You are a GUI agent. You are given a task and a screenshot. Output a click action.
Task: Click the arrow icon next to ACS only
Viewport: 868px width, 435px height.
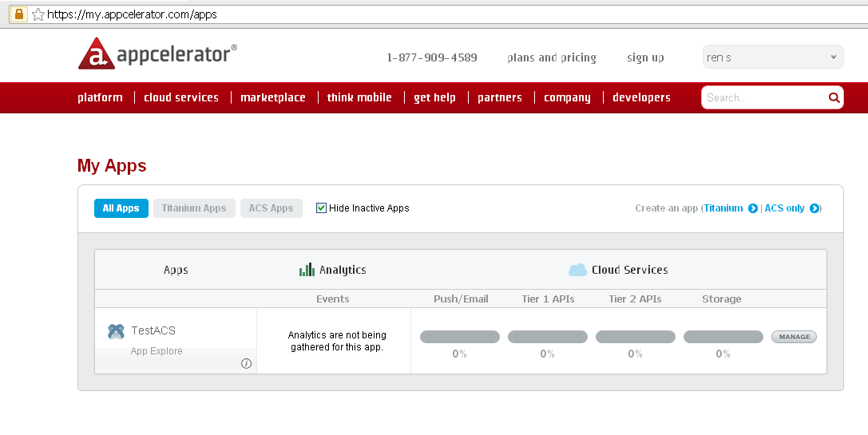pyautogui.click(x=814, y=208)
